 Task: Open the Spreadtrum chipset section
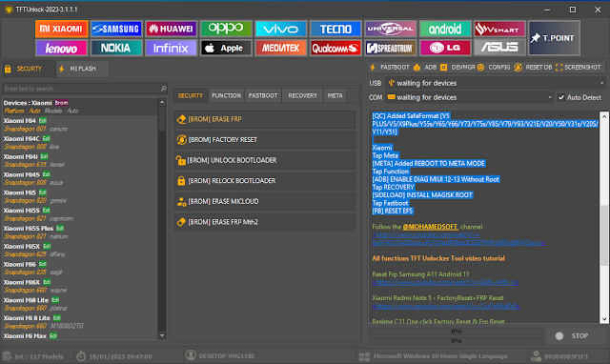pos(390,48)
